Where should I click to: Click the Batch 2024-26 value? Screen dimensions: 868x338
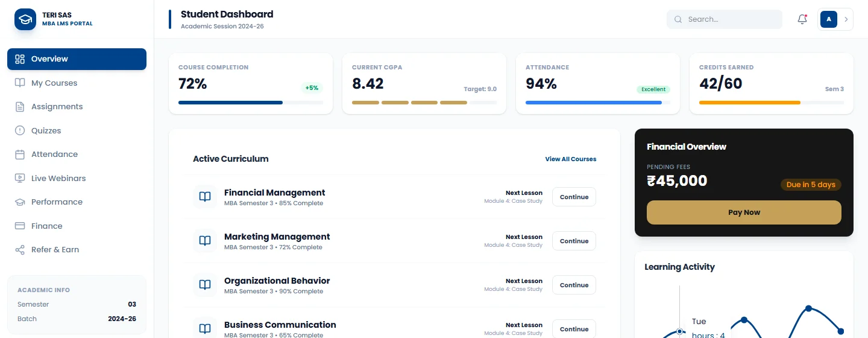(122, 319)
